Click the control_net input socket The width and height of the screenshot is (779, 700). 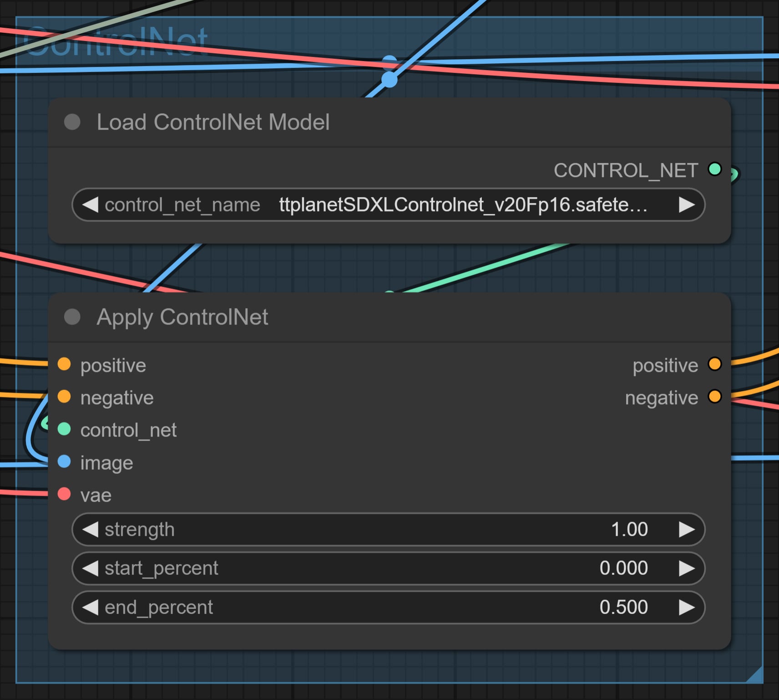[64, 429]
